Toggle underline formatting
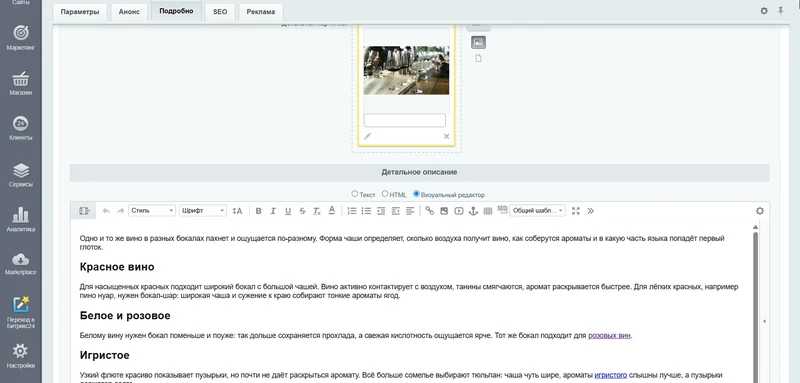Screen dimensions: 800x383 288,211
